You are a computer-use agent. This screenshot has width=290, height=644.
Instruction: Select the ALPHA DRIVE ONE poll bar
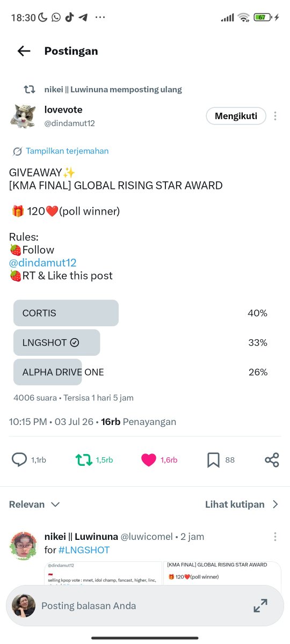pos(140,372)
